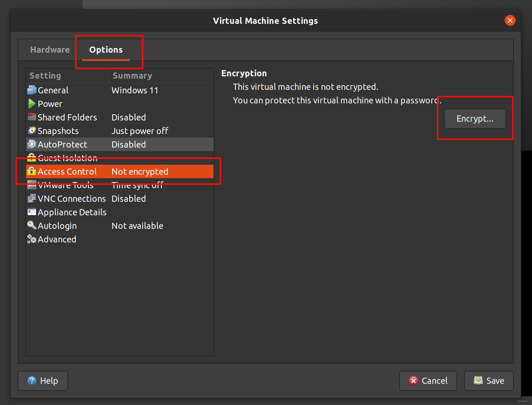The image size is (532, 405).
Task: Click the 'Windows 11' summary value
Action: coord(135,90)
